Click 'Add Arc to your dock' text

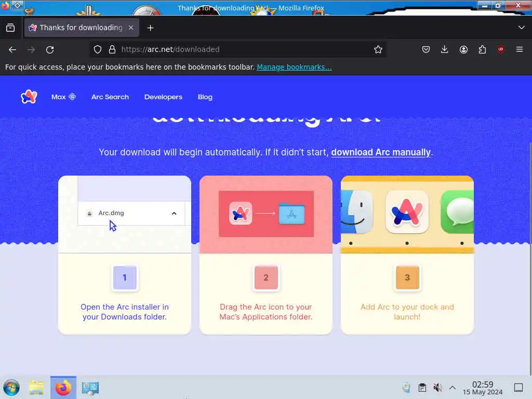(407, 312)
